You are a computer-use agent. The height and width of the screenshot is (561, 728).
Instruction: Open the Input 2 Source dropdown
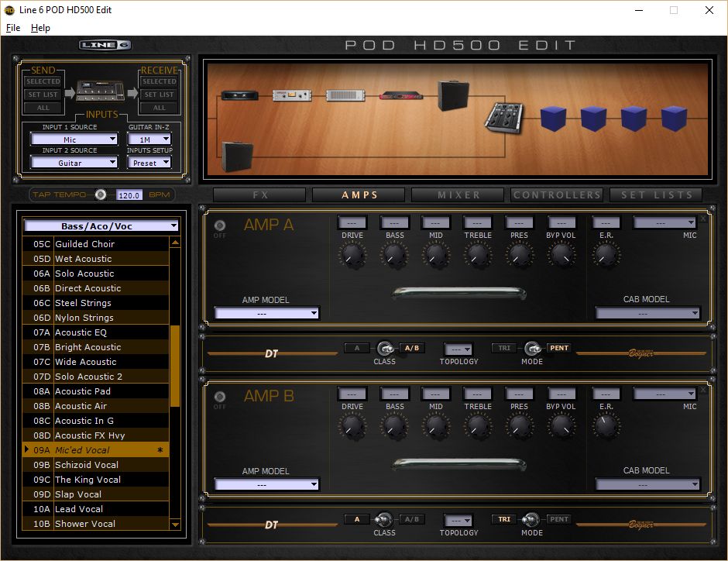coord(74,163)
